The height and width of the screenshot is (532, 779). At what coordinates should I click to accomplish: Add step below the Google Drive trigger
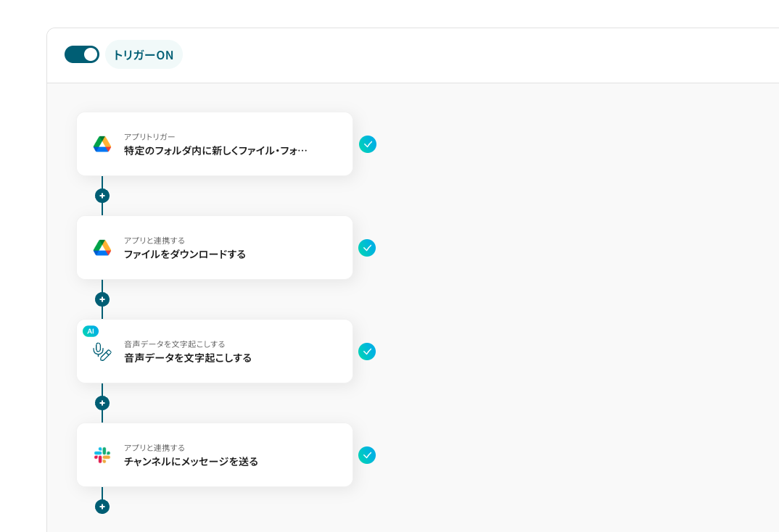pos(102,196)
